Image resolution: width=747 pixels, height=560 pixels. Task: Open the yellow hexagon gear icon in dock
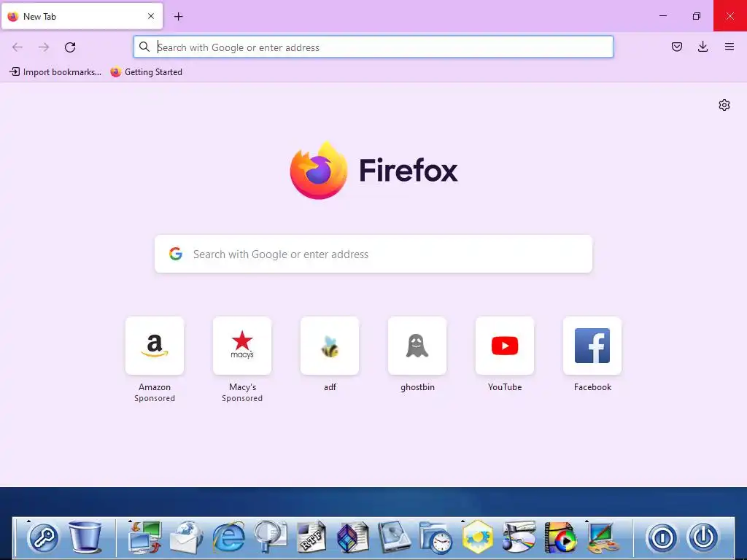[x=477, y=537]
